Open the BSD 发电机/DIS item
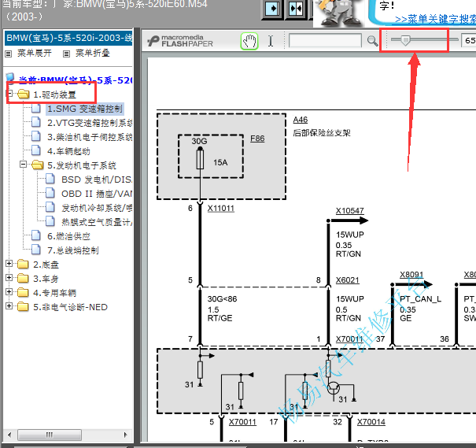The height and width of the screenshot is (448, 476). 97,180
